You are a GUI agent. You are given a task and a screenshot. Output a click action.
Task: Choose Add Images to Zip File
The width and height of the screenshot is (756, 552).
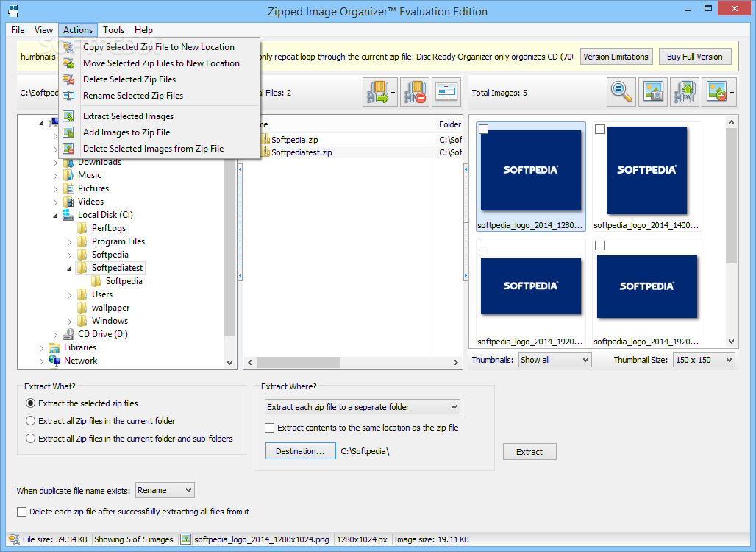(x=159, y=132)
